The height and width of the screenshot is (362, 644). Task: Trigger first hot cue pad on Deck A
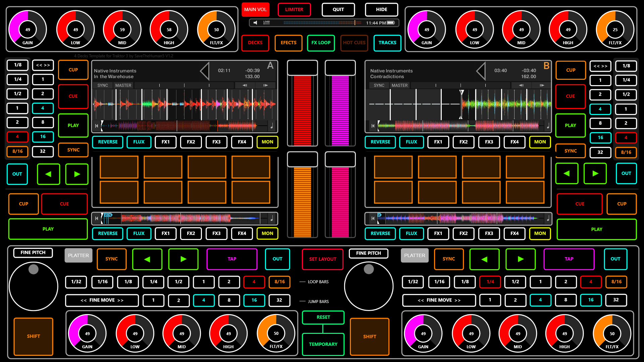pos(119,167)
